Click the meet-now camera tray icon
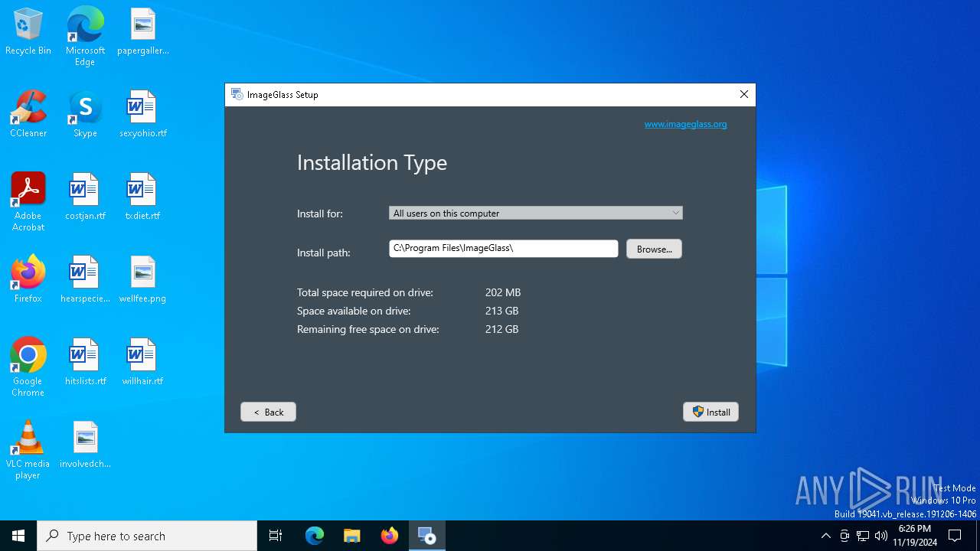Image resolution: width=980 pixels, height=551 pixels. pyautogui.click(x=844, y=536)
